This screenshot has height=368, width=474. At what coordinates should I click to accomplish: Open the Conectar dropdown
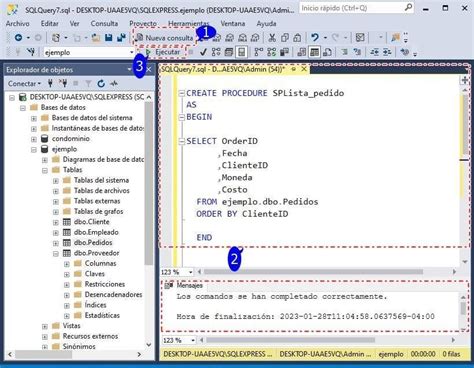pyautogui.click(x=24, y=83)
